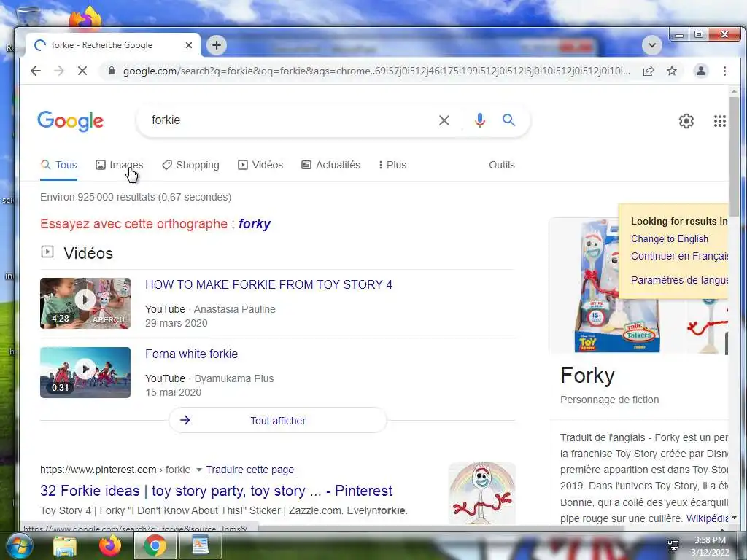Viewport: 747px width, 560px height.
Task: Switch to the Vidéos tab
Action: click(260, 166)
